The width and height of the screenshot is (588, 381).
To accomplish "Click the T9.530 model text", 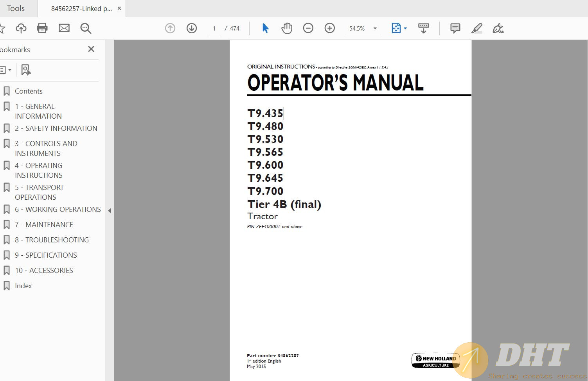I will pyautogui.click(x=265, y=139).
